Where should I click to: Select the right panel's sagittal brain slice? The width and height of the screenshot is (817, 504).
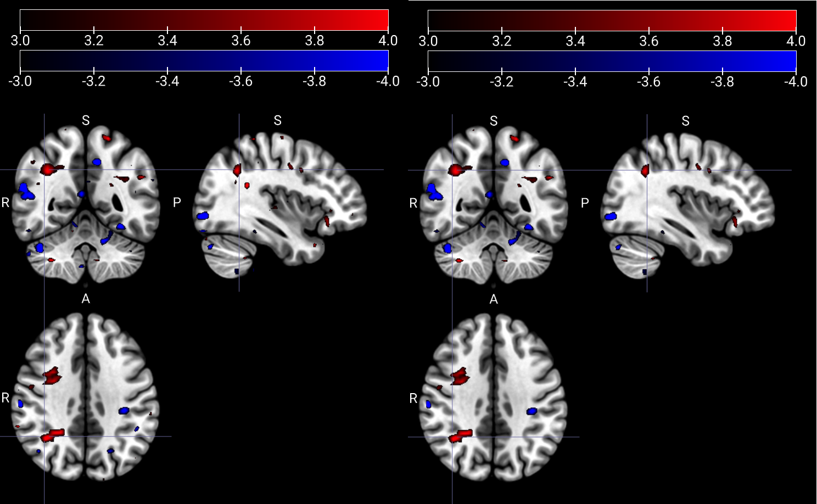688,203
